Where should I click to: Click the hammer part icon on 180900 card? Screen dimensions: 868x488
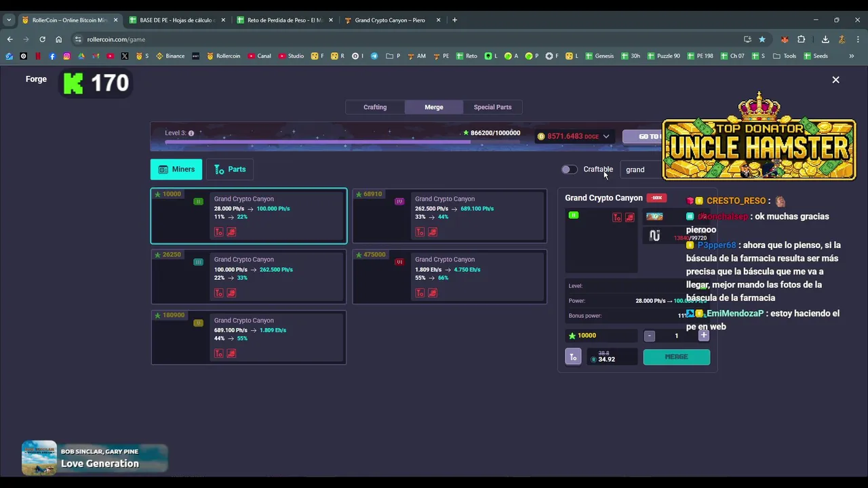pos(219,353)
